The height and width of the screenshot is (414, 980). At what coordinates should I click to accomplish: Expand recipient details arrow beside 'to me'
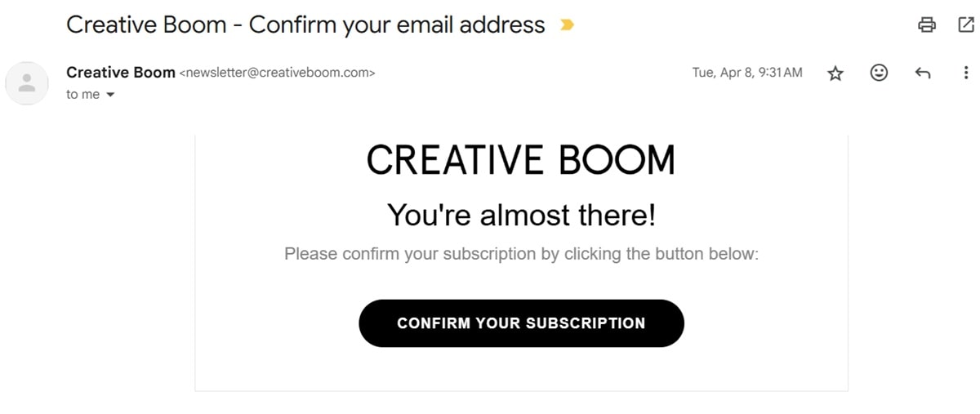(x=110, y=95)
